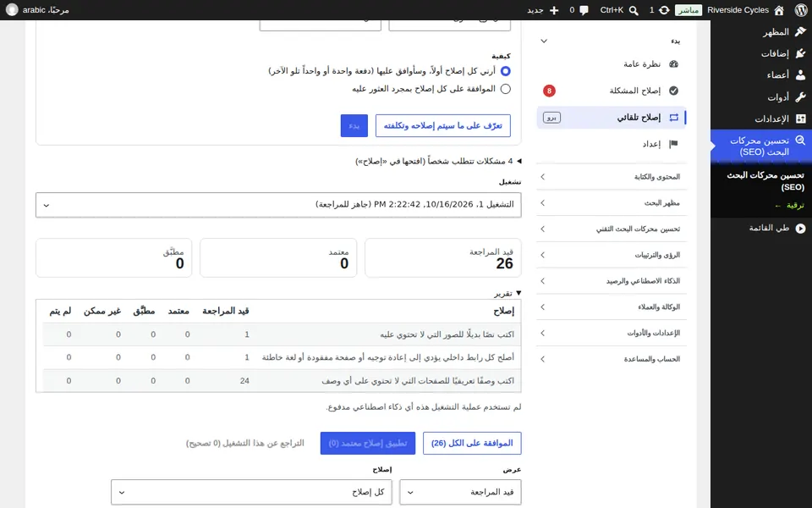Expand الحساب والمساعدة section
812x508 pixels.
(612, 358)
